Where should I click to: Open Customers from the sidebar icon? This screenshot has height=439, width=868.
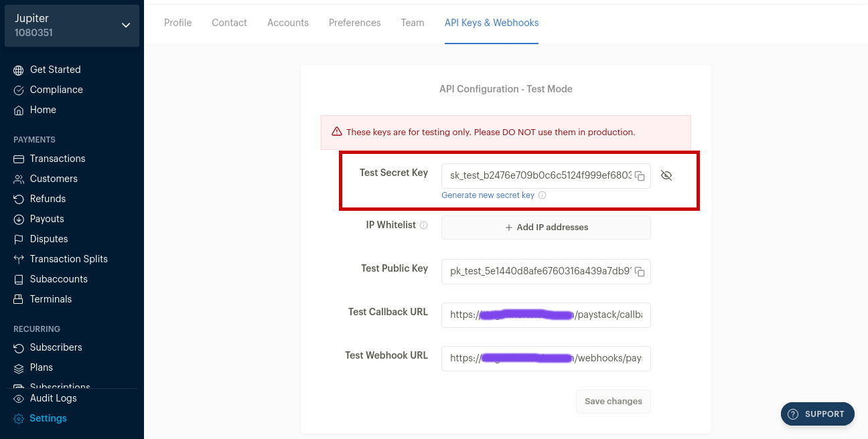[x=19, y=179]
